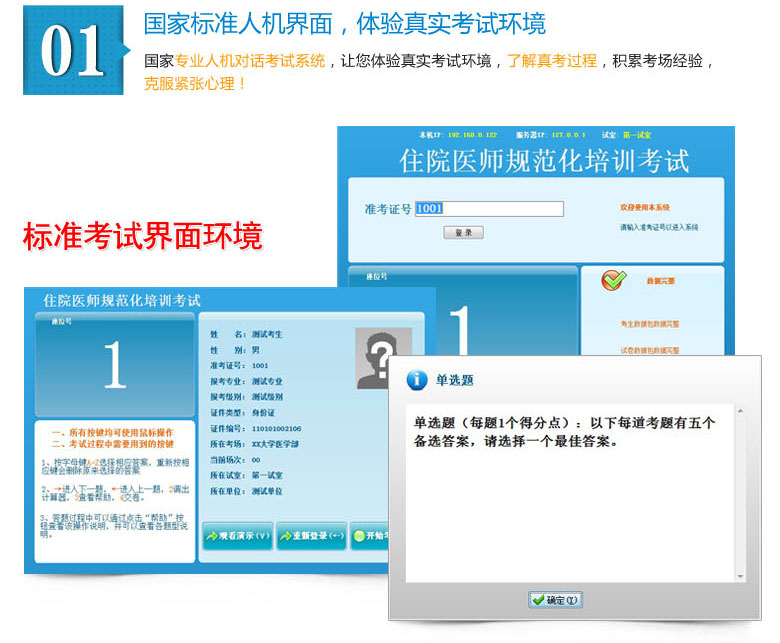The image size is (780, 643).
Task: Click the 数据完整 orange label
Action: [660, 281]
